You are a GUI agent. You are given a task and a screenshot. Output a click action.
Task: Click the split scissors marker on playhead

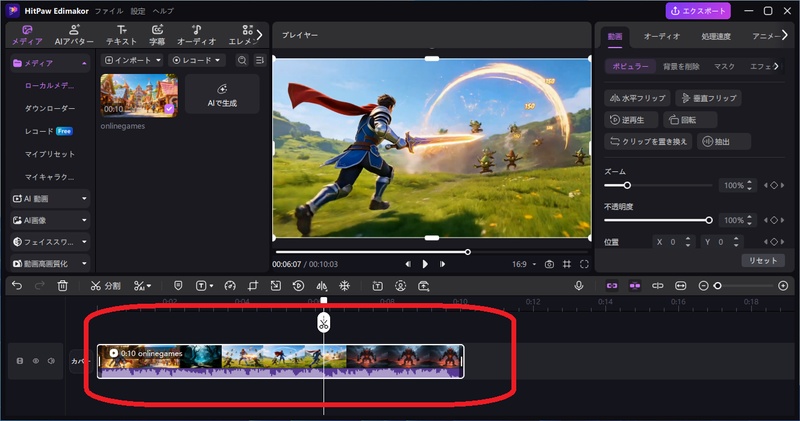[x=323, y=323]
